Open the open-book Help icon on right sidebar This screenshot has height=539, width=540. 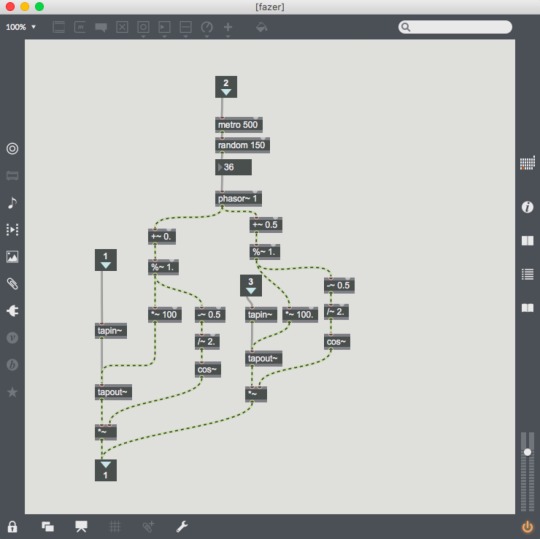[527, 308]
